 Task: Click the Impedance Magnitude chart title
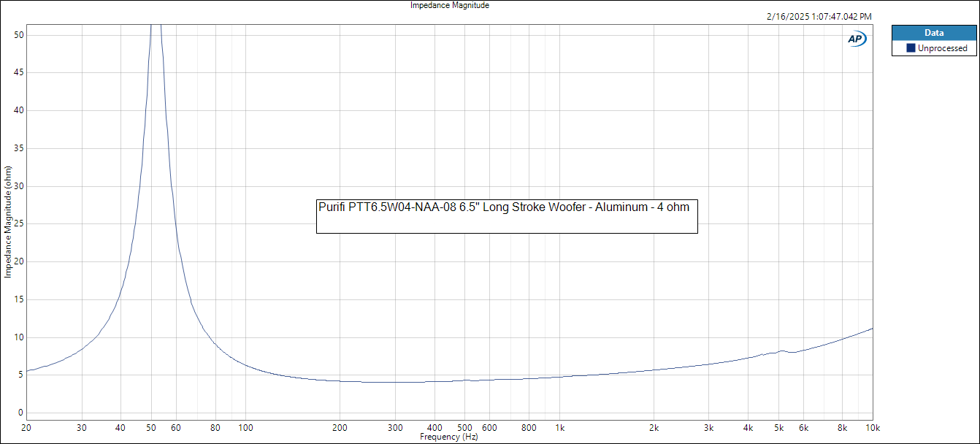[x=450, y=5]
